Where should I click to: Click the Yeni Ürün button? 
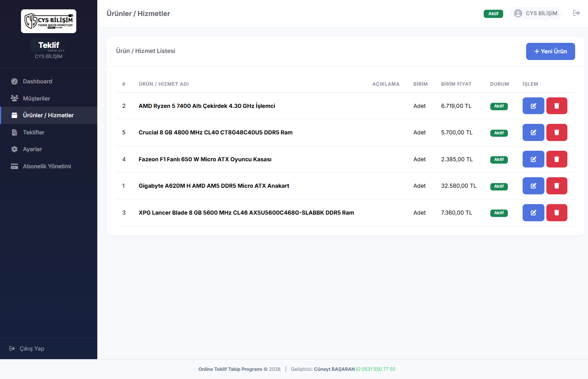551,51
